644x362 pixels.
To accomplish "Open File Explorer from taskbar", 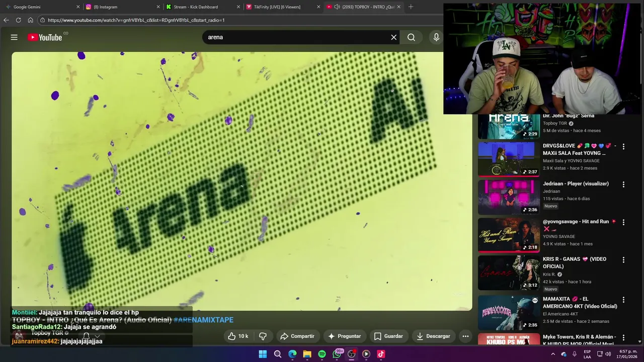I will [x=307, y=354].
